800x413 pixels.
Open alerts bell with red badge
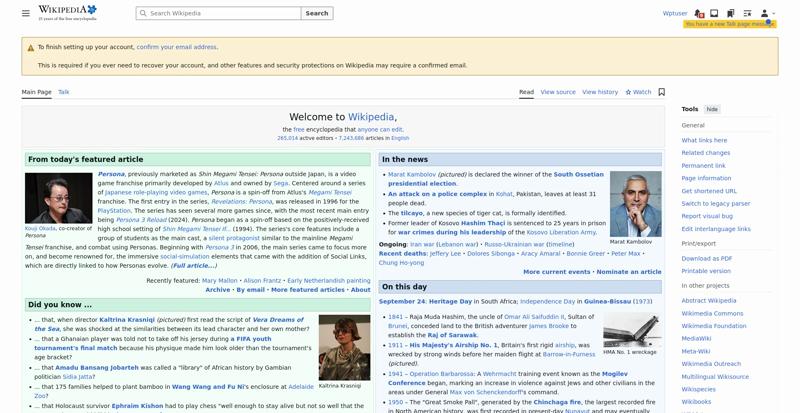coord(698,13)
